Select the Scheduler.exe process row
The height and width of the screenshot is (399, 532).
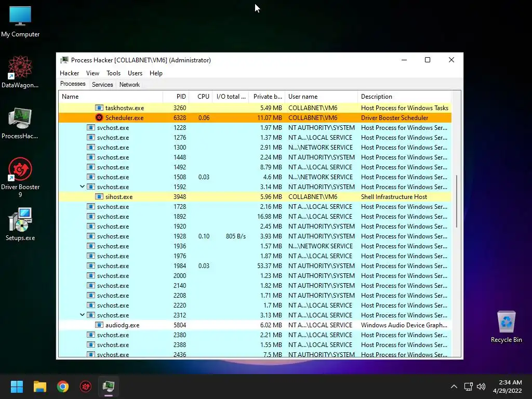pos(255,118)
